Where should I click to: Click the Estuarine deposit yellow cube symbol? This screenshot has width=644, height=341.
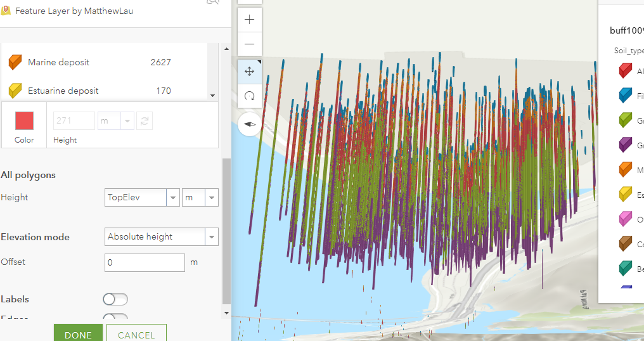point(15,91)
